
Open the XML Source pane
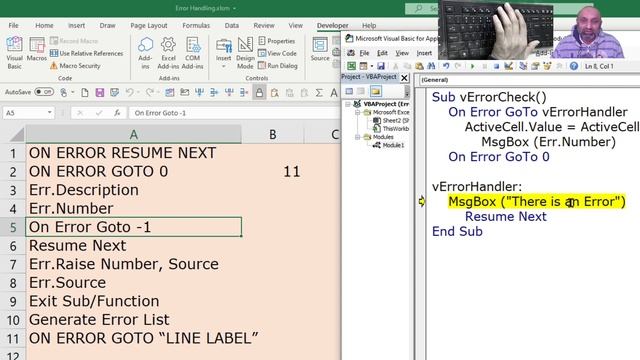pyautogui.click(x=320, y=49)
